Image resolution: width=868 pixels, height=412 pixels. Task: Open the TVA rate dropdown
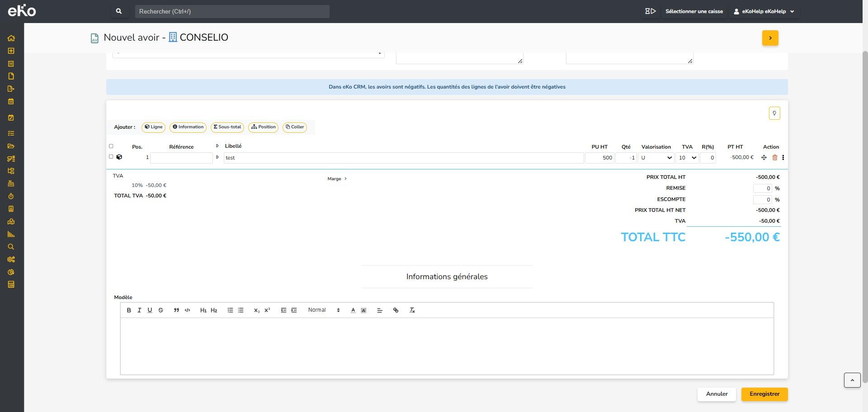[687, 158]
